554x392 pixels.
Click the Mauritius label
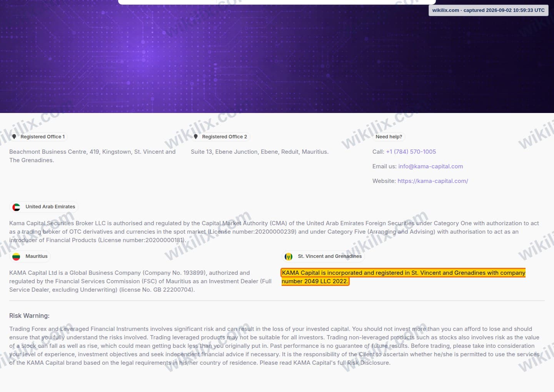(37, 256)
